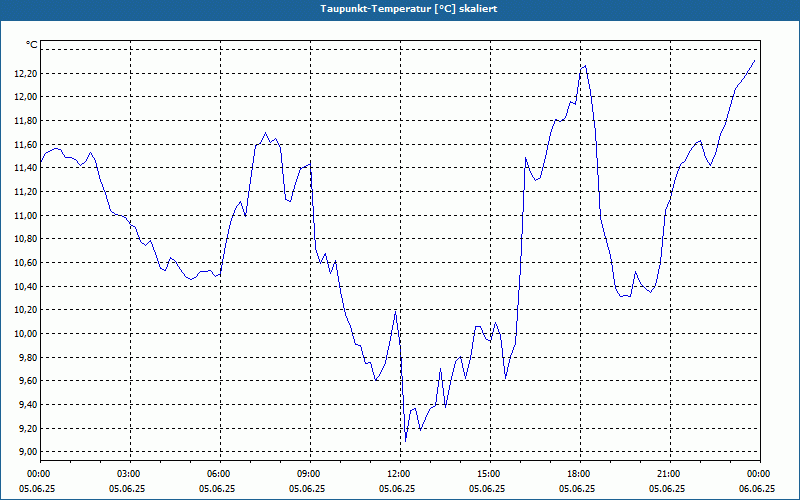Image resolution: width=800 pixels, height=500 pixels.
Task: Click the 21:00 time axis label
Action: (670, 474)
